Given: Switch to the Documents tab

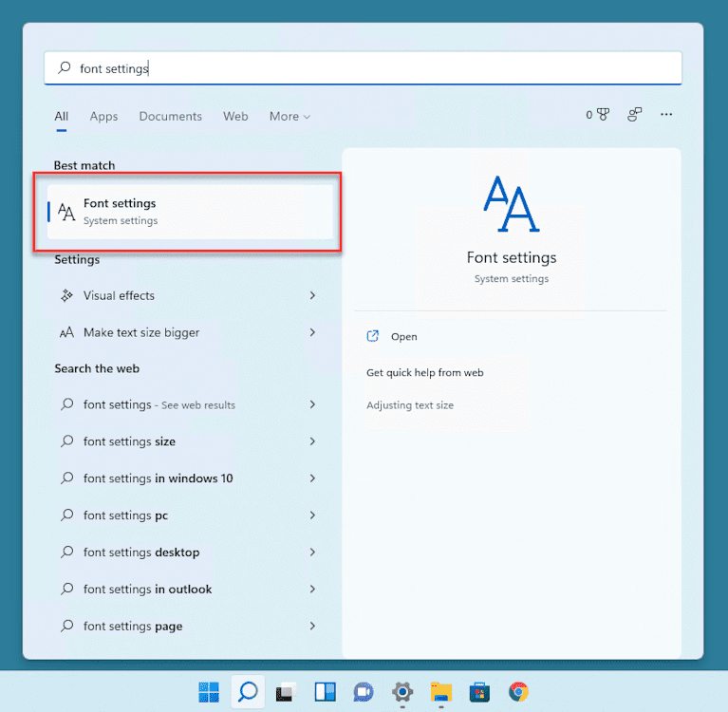Looking at the screenshot, I should click(x=171, y=116).
